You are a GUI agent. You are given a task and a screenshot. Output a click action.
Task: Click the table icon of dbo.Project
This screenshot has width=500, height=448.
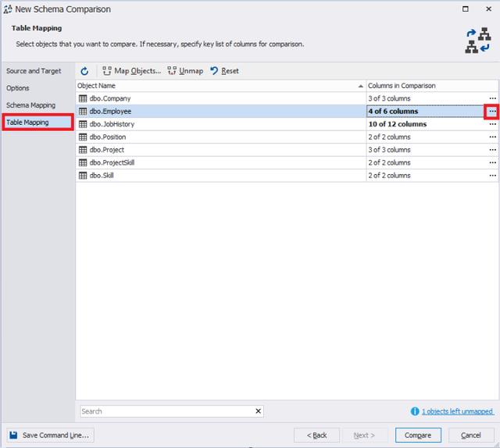[x=83, y=150]
